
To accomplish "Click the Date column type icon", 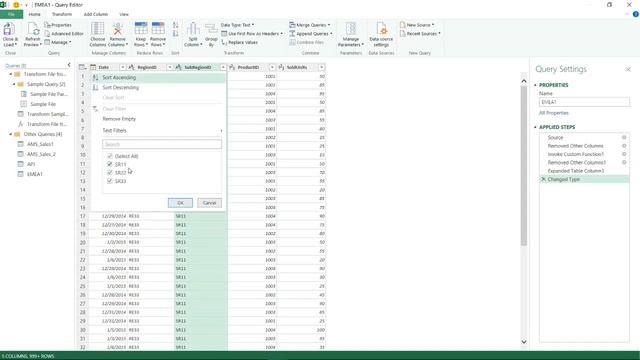I will pos(93,67).
